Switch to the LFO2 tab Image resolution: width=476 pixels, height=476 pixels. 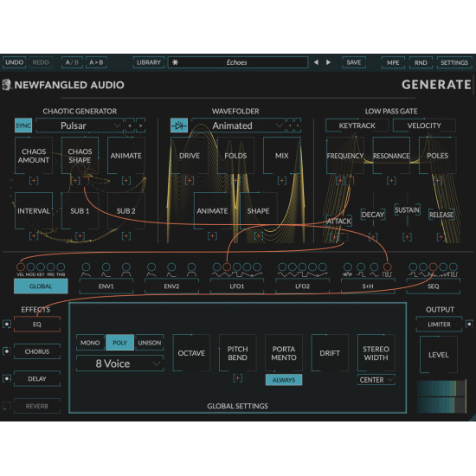302,286
